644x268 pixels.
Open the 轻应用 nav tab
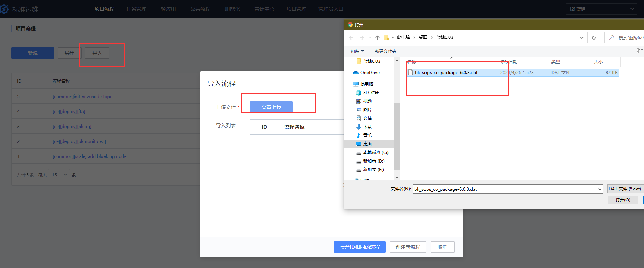tap(168, 9)
